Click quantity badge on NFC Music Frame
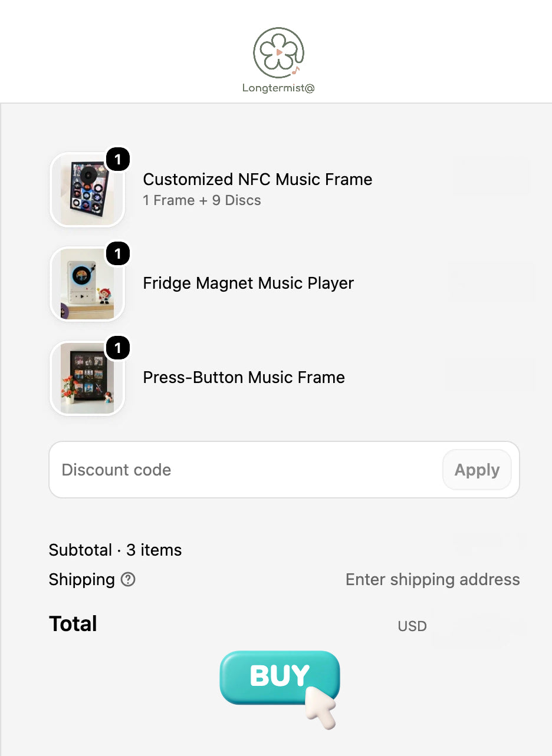The image size is (552, 756). click(118, 159)
